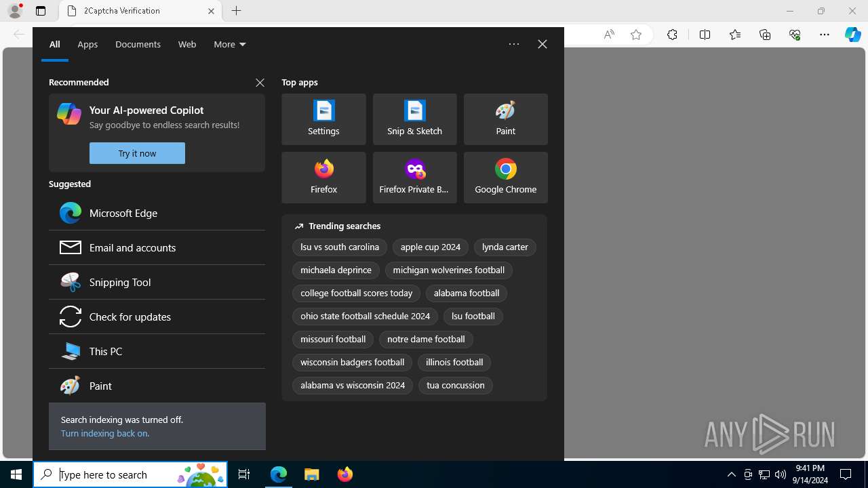Open a new Edge tab
The width and height of the screenshot is (868, 488).
click(x=236, y=11)
